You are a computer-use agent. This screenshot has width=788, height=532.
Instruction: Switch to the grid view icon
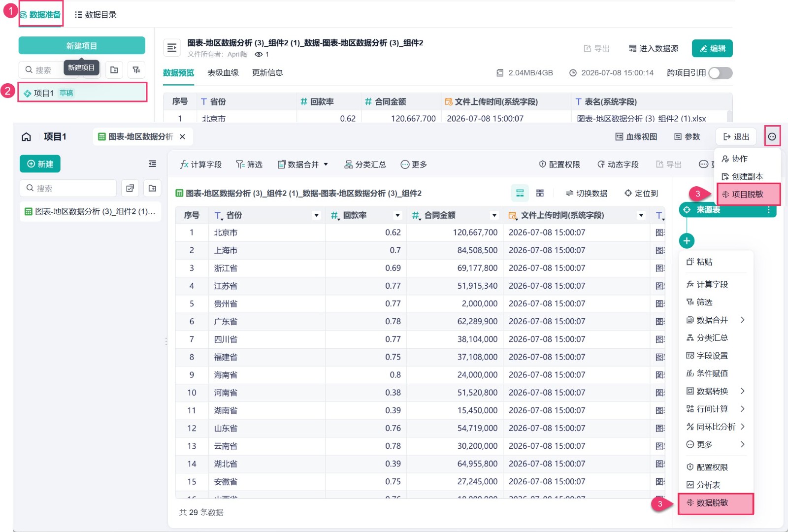click(x=540, y=193)
